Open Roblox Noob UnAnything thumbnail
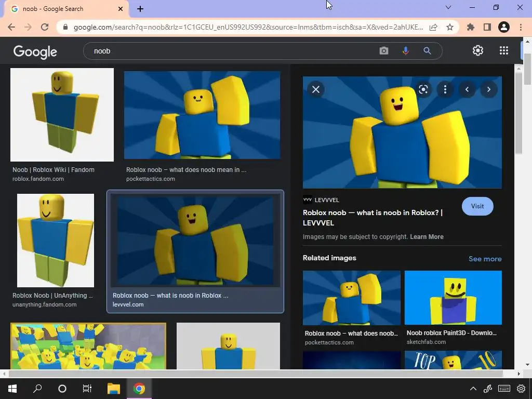Image resolution: width=532 pixels, height=399 pixels. click(x=56, y=241)
